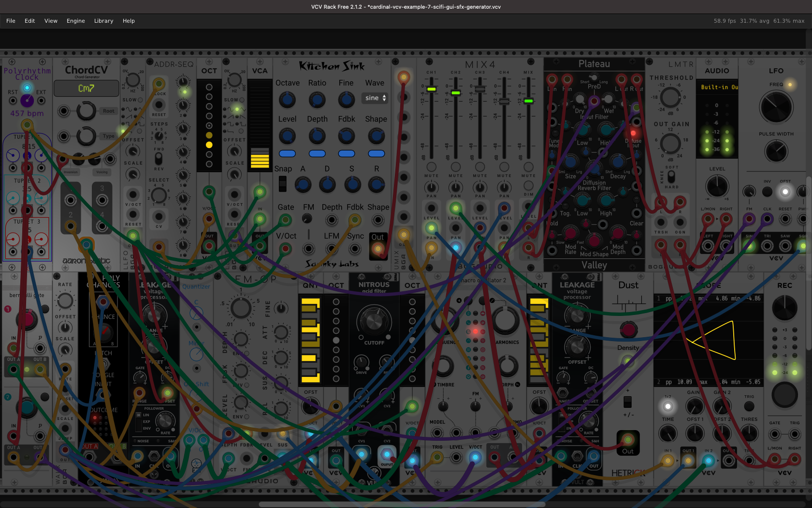
Task: Flip the +/- switch on Dust
Action: tap(627, 402)
